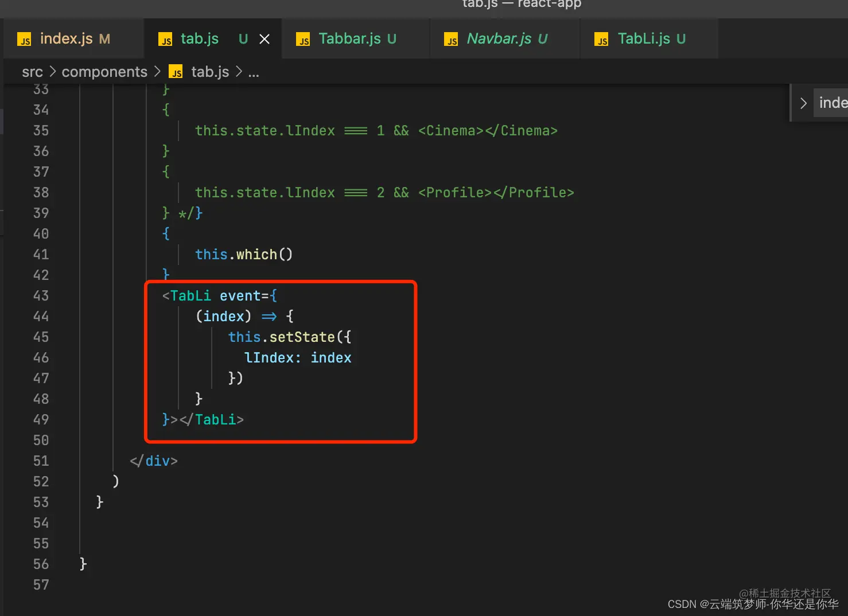Image resolution: width=848 pixels, height=616 pixels.
Task: Click the event attribute on line 43
Action: [240, 296]
